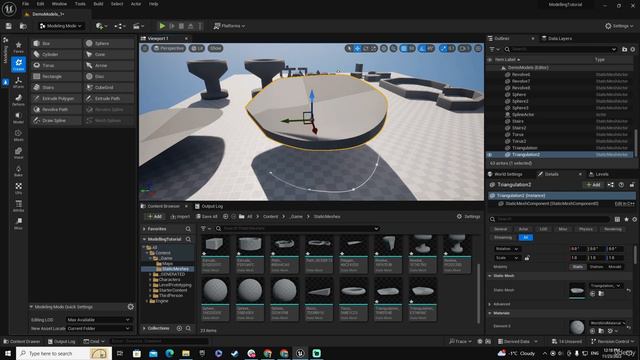
Task: Click Import in Content Browser
Action: pos(180,216)
